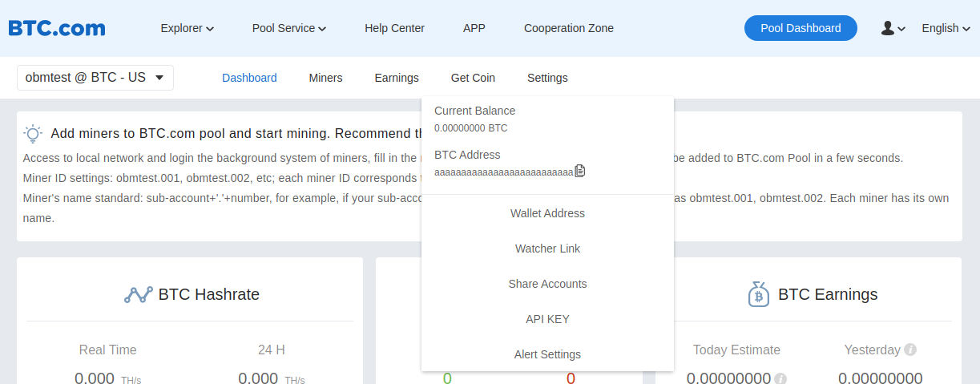Viewport: 980px width, 384px height.
Task: Click the 0.00000000 BTC balance value
Action: click(470, 128)
